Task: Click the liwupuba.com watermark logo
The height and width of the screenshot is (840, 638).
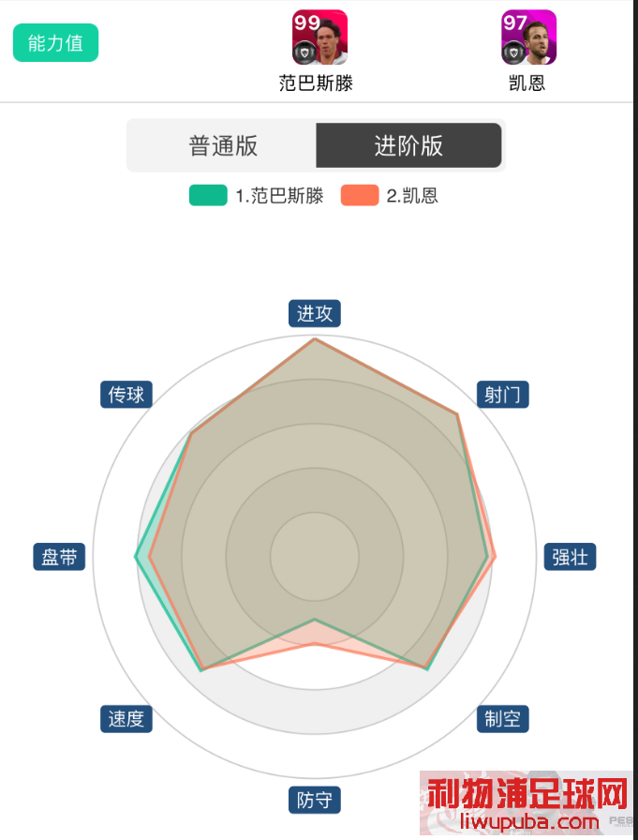Action: 527,802
